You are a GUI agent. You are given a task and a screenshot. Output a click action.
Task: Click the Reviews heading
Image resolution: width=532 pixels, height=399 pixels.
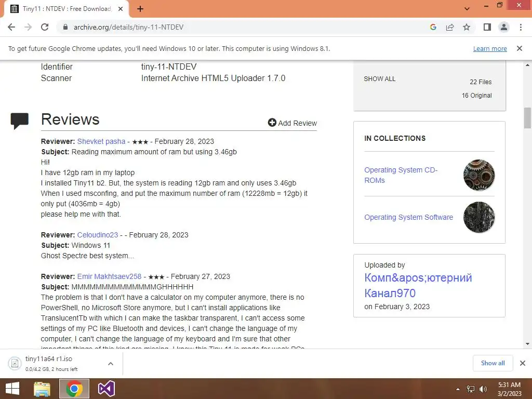70,119
